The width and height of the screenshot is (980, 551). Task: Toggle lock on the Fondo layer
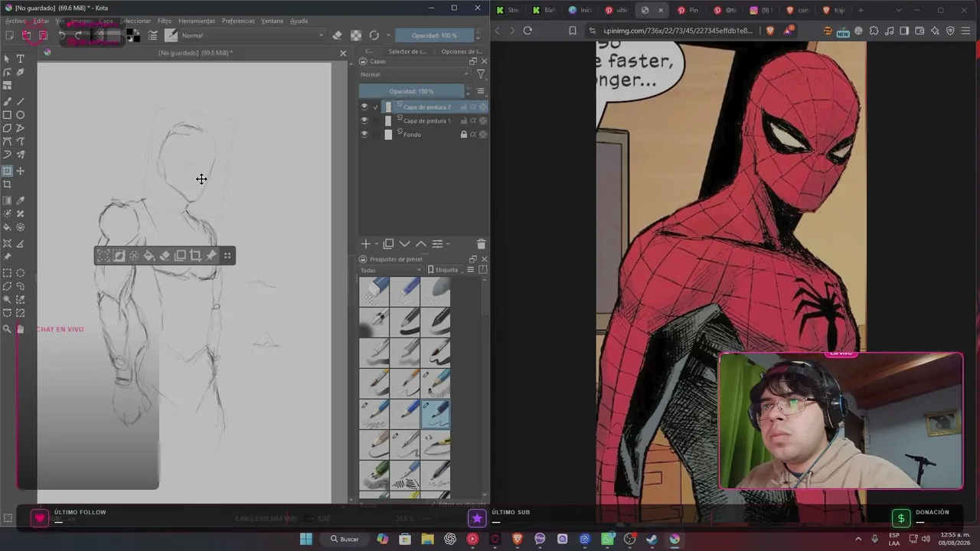(x=463, y=135)
